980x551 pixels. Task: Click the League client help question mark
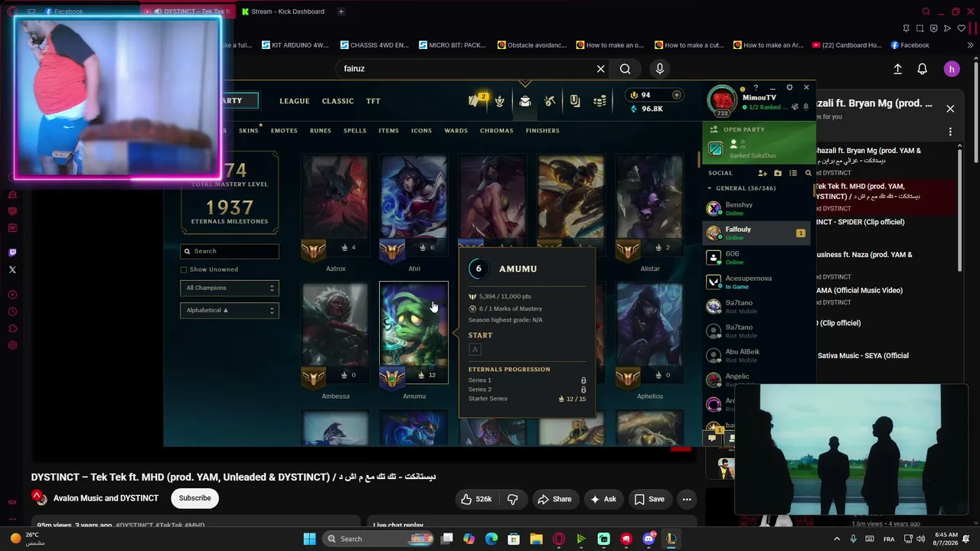(x=755, y=88)
